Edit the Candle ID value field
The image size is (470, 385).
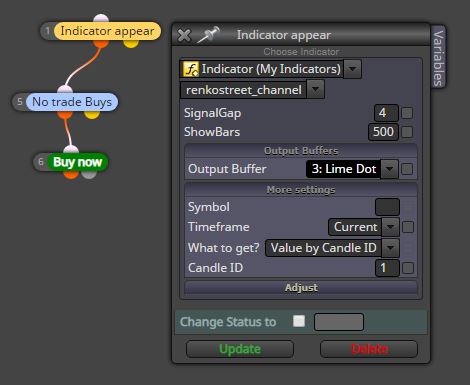387,268
